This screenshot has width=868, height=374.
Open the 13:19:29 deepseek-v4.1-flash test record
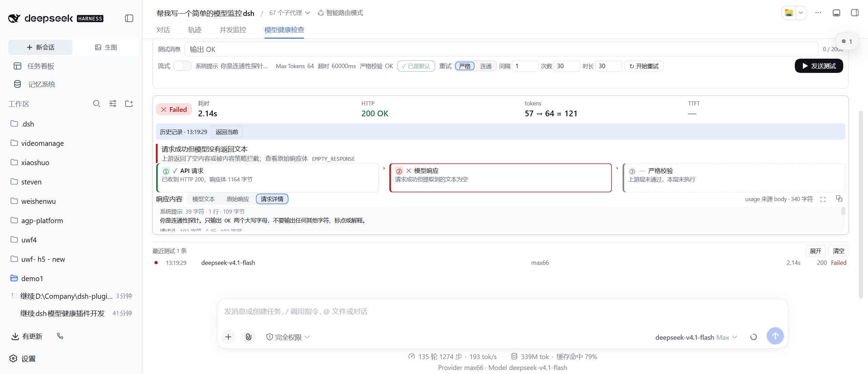click(x=501, y=263)
